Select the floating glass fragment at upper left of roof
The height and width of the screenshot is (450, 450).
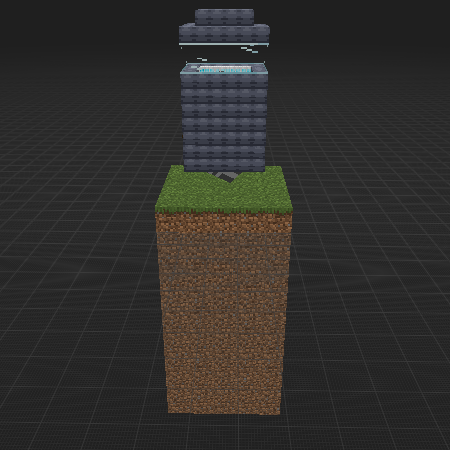(x=202, y=59)
